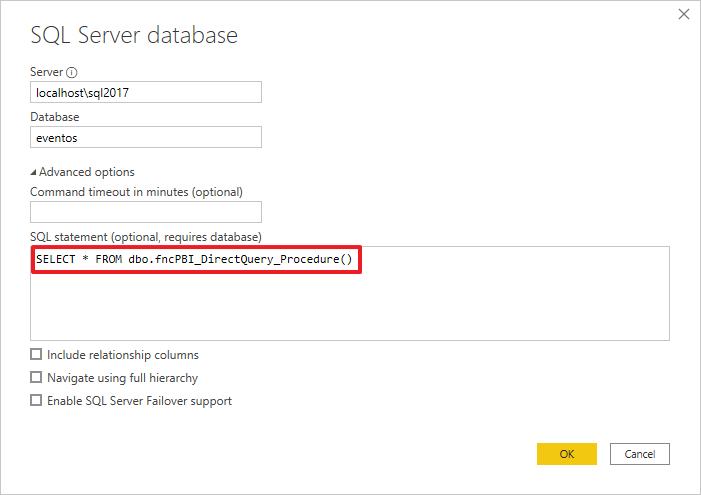Click the SQL Server database title text

click(x=134, y=35)
